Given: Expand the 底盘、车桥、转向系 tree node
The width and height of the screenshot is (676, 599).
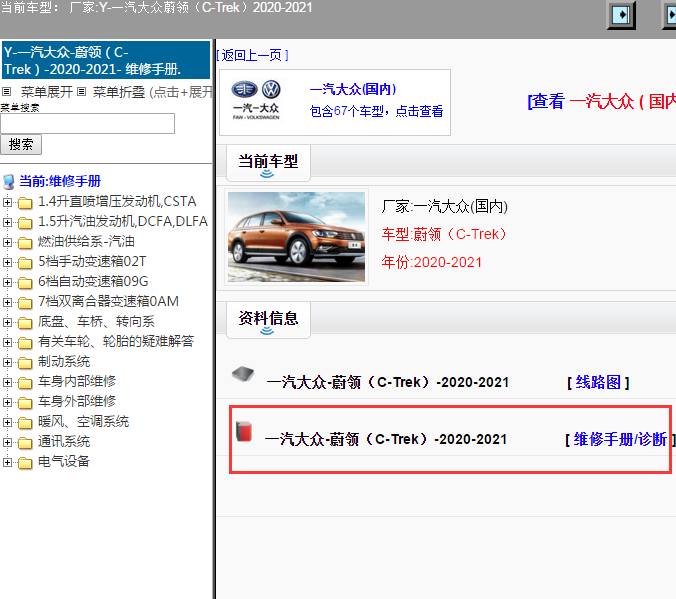Looking at the screenshot, I should [7, 322].
